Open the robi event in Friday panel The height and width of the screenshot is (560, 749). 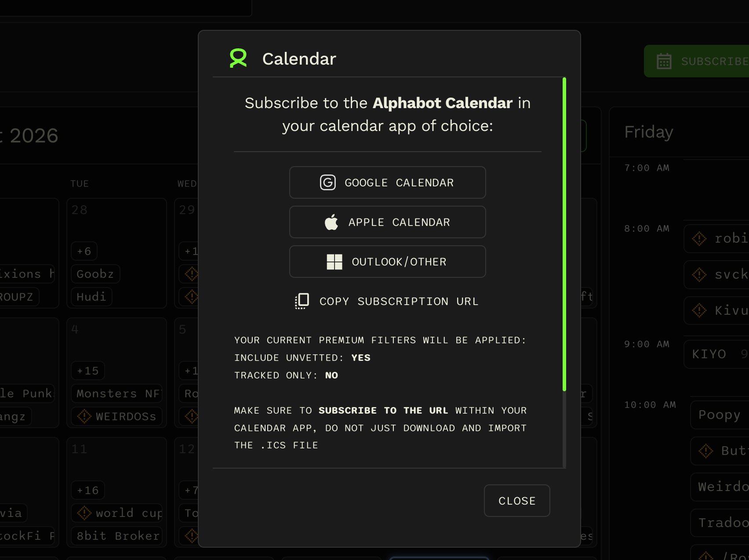coord(716,238)
